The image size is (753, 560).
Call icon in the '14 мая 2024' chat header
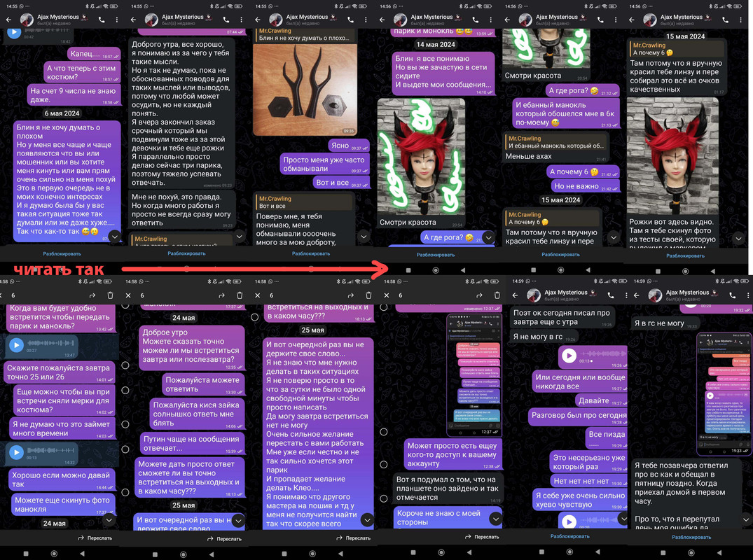click(476, 20)
